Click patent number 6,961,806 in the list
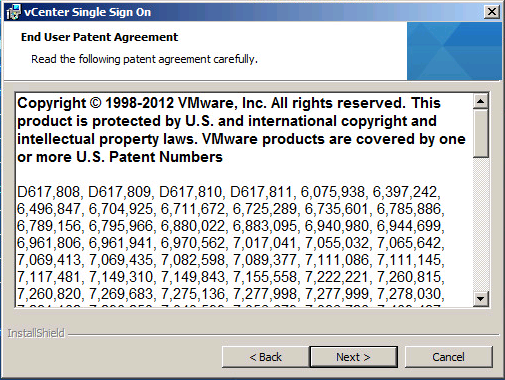Viewport: 505px width, 380px height. [49, 243]
